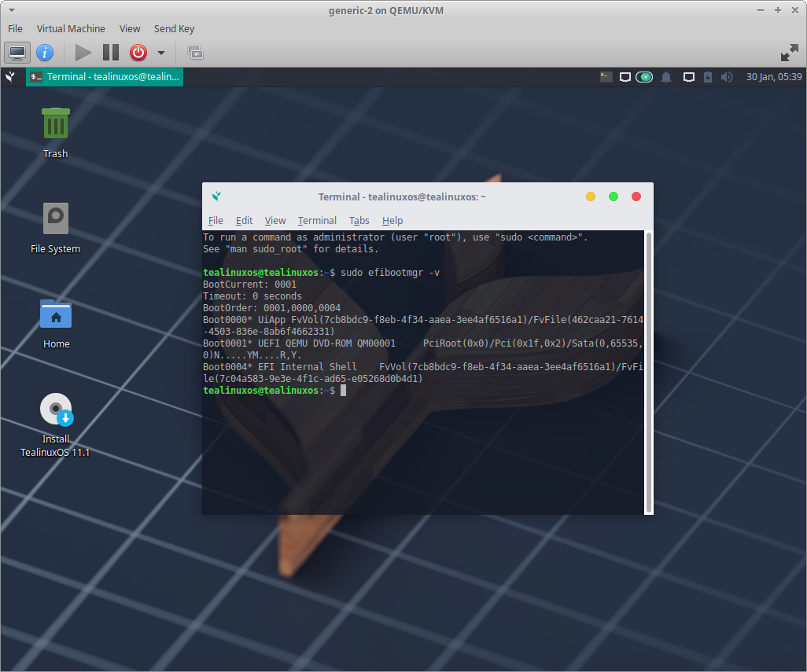807x672 pixels.
Task: Click the manage VM snapshots icon
Action: point(195,53)
